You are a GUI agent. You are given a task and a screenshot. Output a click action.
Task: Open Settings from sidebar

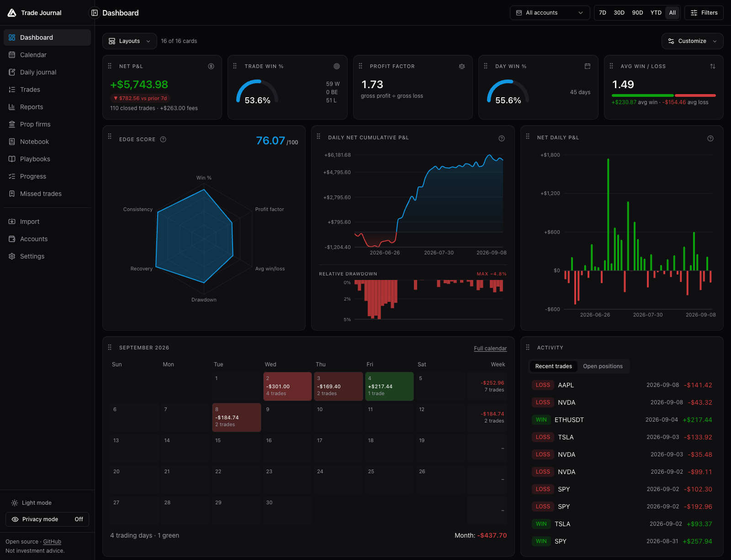point(47,256)
